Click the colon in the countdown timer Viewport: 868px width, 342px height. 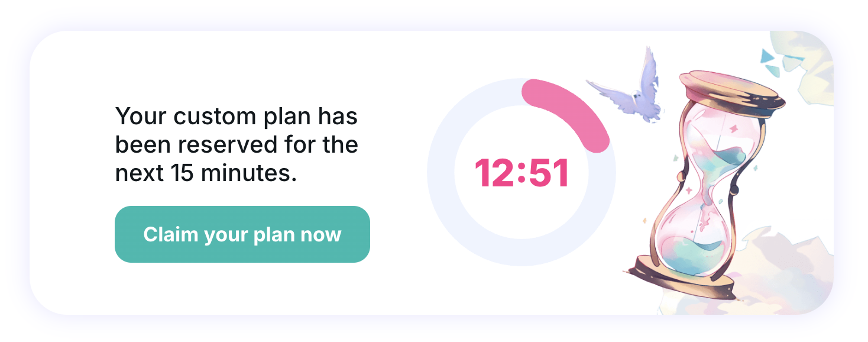(522, 173)
